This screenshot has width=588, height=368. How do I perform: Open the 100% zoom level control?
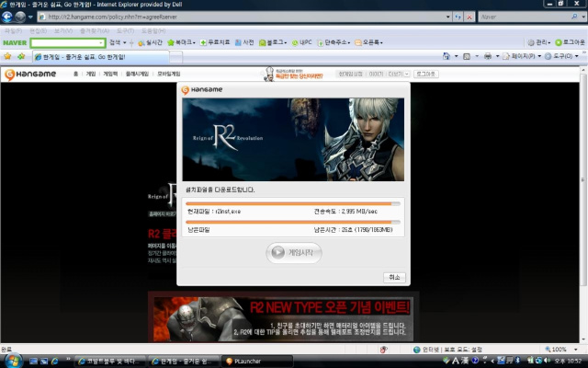560,350
